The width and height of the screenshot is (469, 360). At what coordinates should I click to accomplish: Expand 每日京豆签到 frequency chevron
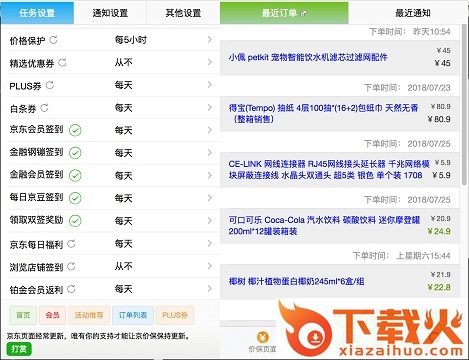pyautogui.click(x=210, y=198)
